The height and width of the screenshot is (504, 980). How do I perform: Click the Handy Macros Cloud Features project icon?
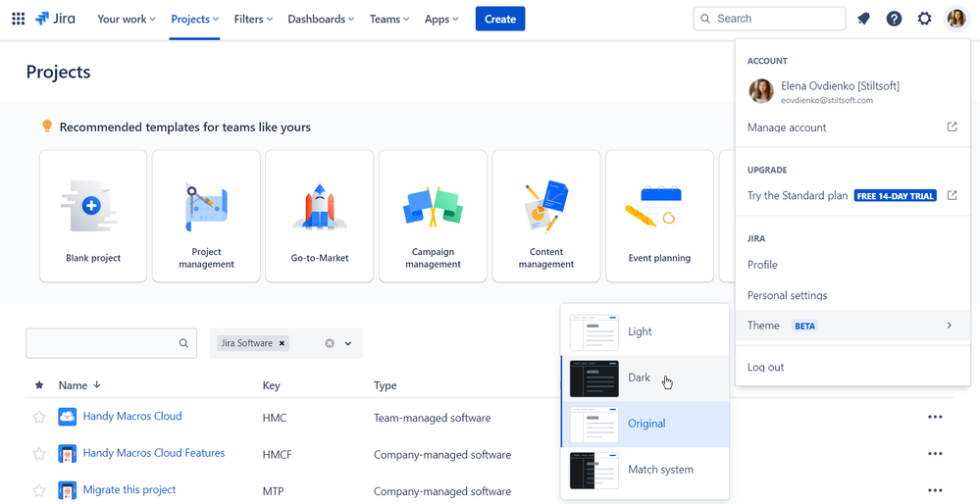[x=67, y=453]
